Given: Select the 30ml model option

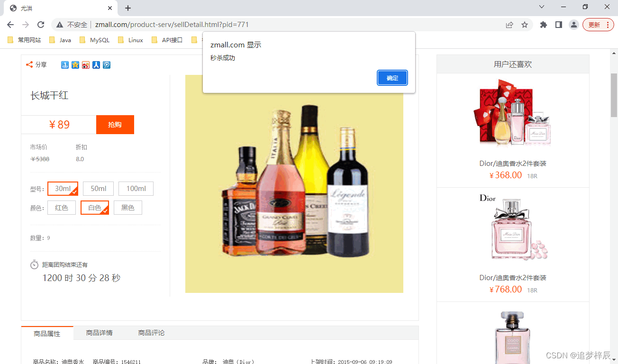Looking at the screenshot, I should pyautogui.click(x=63, y=189).
